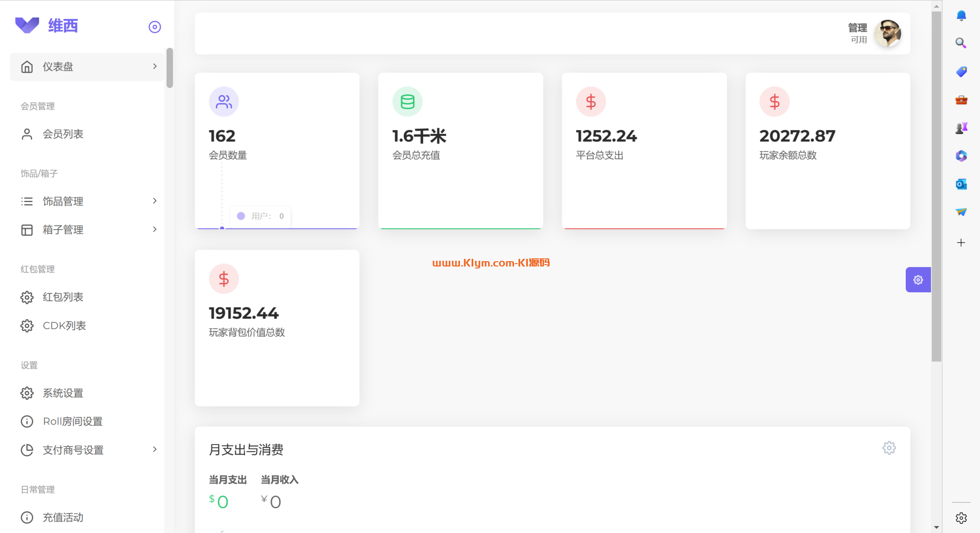Open the CDK列表 page
980x533 pixels.
(64, 326)
